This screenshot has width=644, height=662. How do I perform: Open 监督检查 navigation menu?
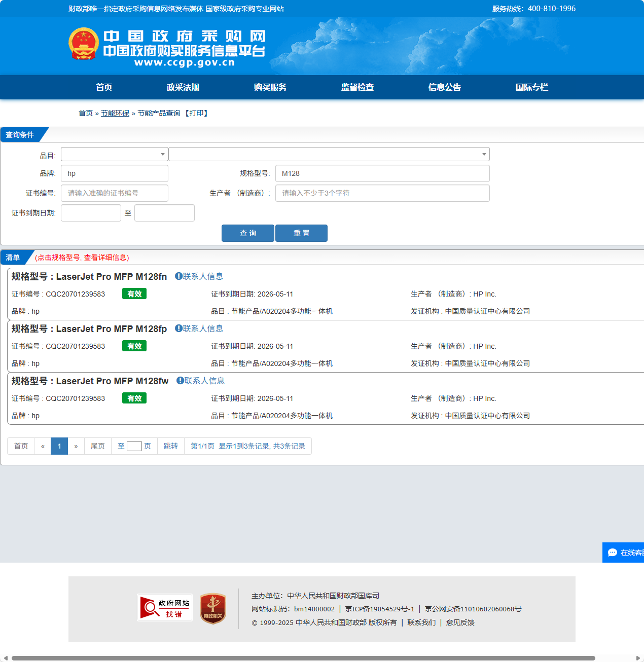tap(357, 87)
